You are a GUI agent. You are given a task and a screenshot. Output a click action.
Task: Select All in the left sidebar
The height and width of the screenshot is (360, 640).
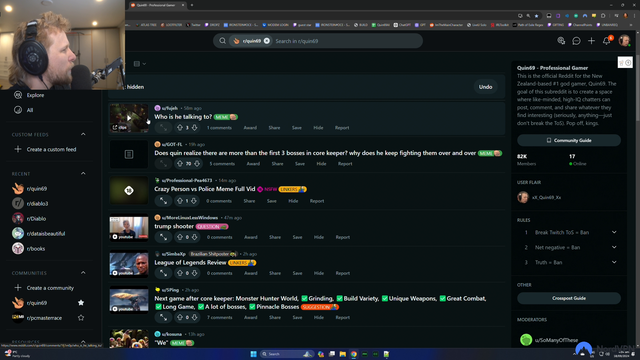[30, 110]
